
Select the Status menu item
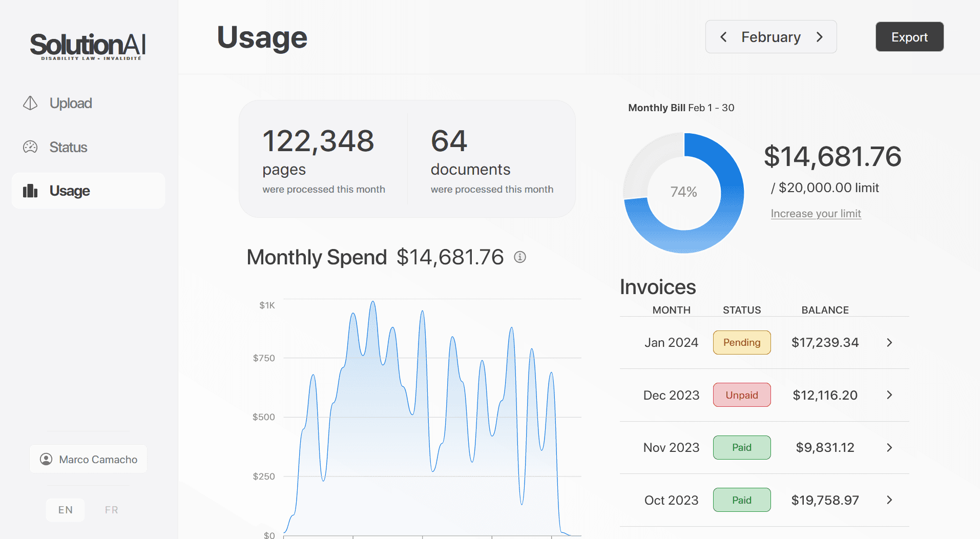pyautogui.click(x=68, y=147)
